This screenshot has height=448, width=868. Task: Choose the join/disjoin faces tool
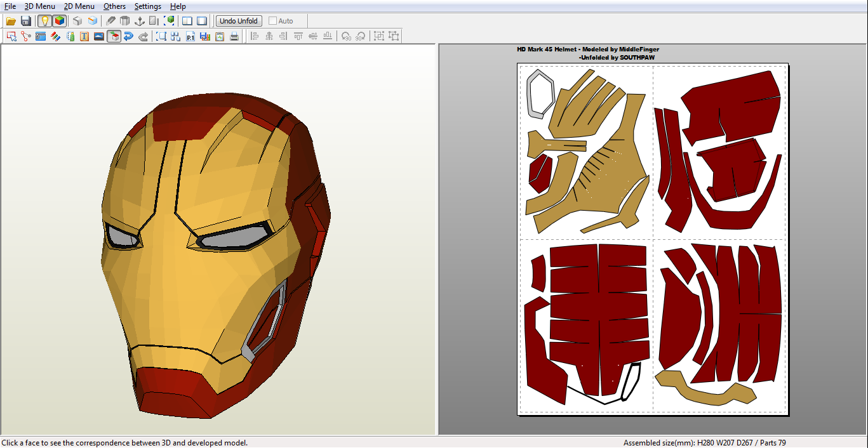pyautogui.click(x=26, y=36)
